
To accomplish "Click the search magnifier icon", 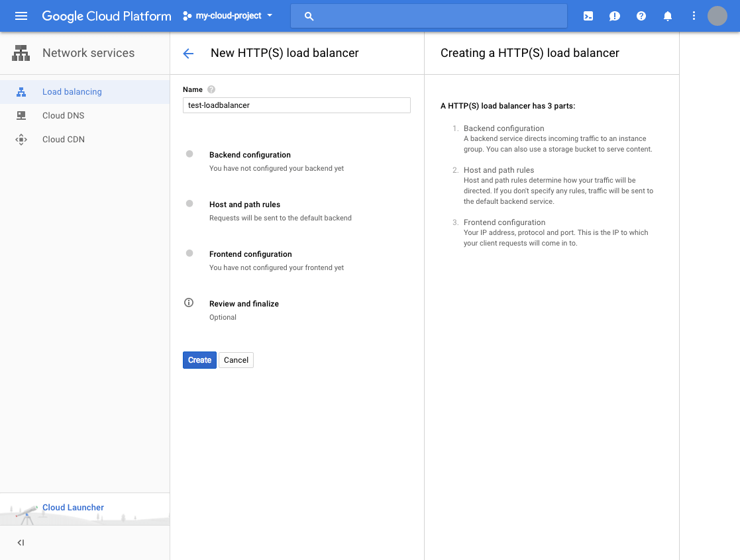I will pyautogui.click(x=309, y=16).
